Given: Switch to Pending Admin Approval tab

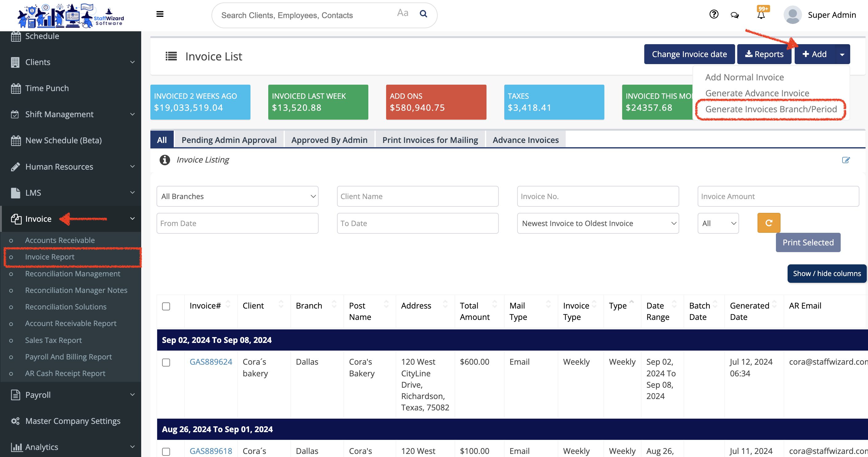Looking at the screenshot, I should (x=229, y=140).
